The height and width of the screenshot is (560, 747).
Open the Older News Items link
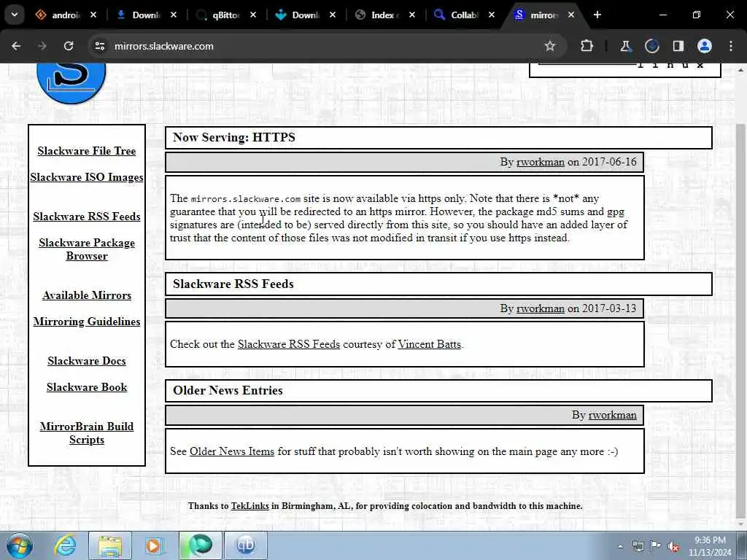coord(232,451)
